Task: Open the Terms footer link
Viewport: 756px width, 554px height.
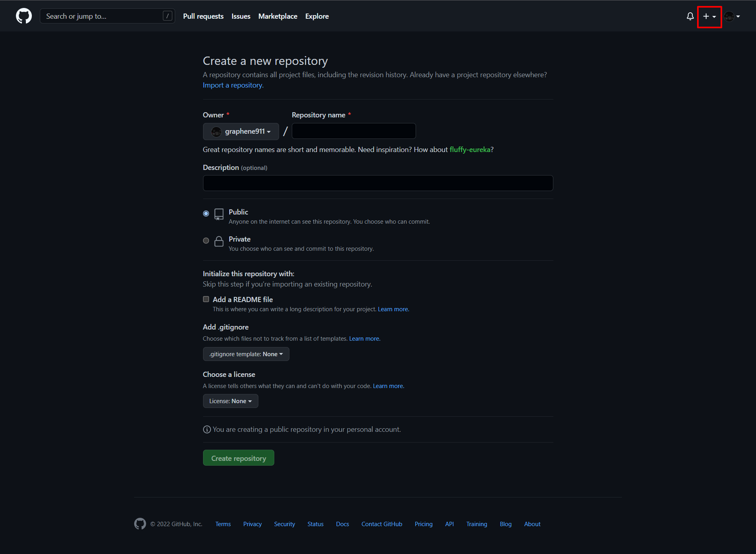Action: tap(223, 524)
